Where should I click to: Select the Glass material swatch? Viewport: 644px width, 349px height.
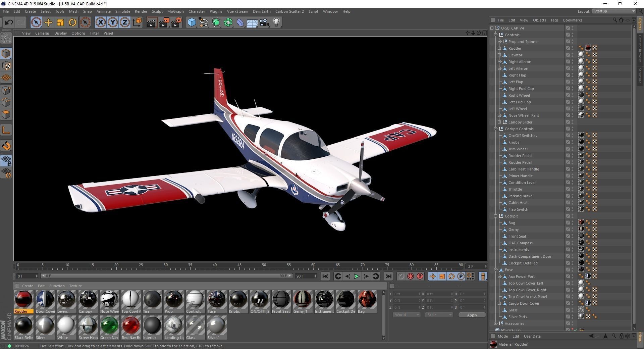[195, 328]
